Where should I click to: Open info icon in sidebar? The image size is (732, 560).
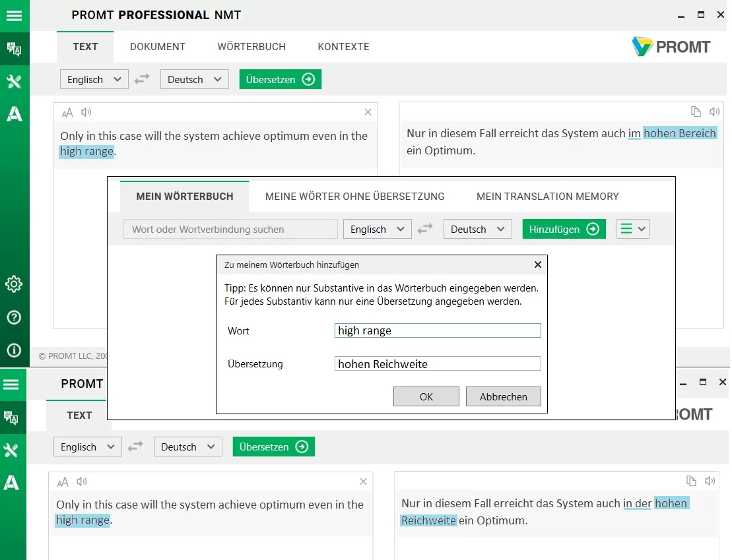(14, 350)
